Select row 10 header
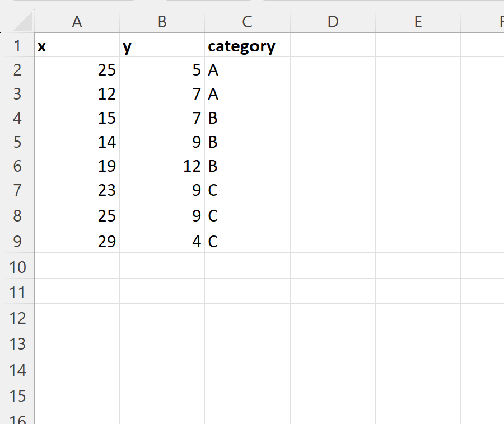 pyautogui.click(x=17, y=267)
